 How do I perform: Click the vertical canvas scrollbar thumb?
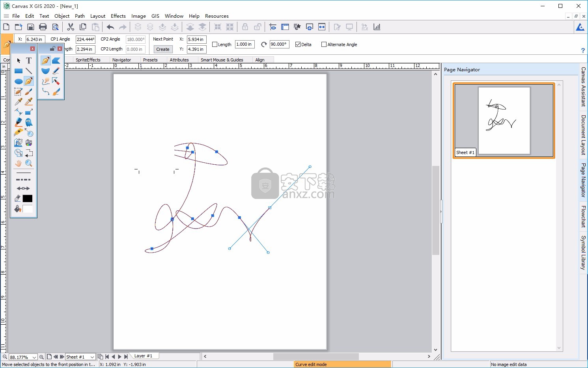tap(436, 210)
